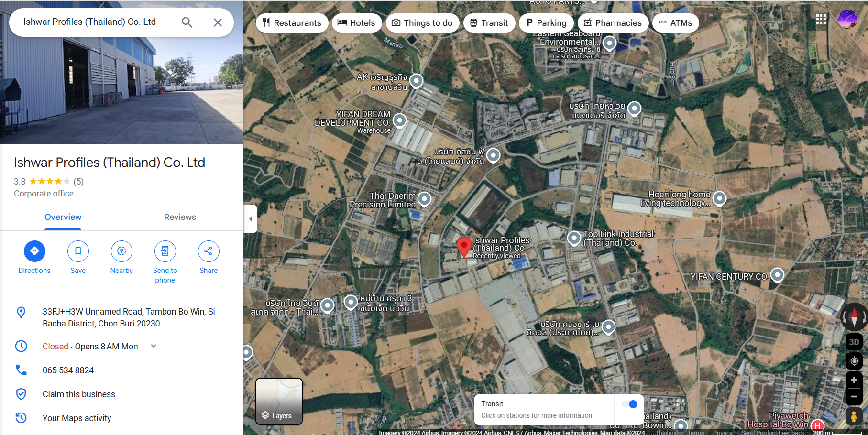The width and height of the screenshot is (868, 435).
Task: Click the Directions button icon
Action: click(34, 251)
